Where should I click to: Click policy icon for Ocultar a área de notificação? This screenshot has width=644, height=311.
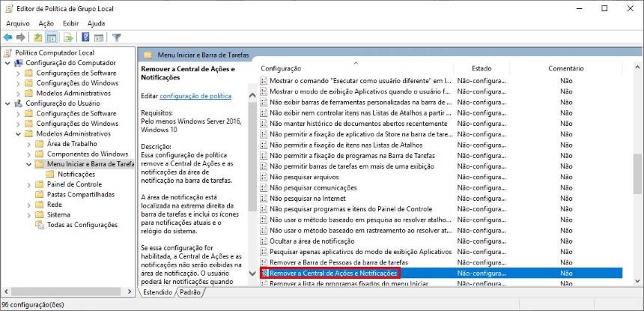coord(264,241)
